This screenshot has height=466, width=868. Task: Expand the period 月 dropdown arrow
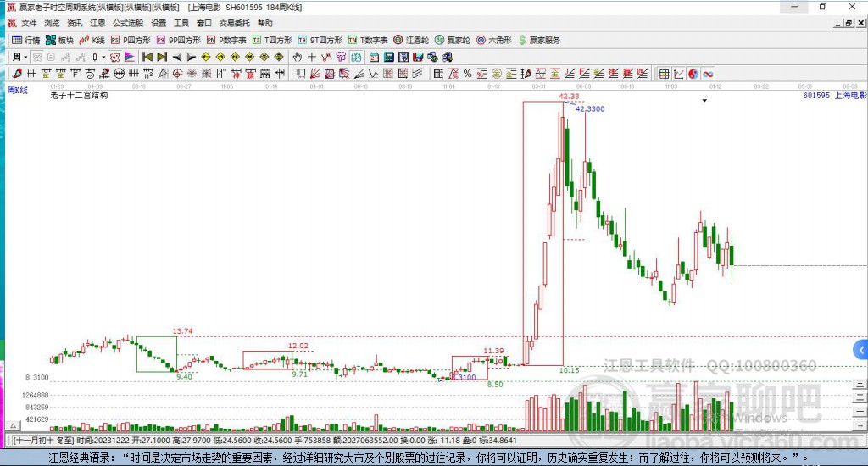click(x=25, y=57)
